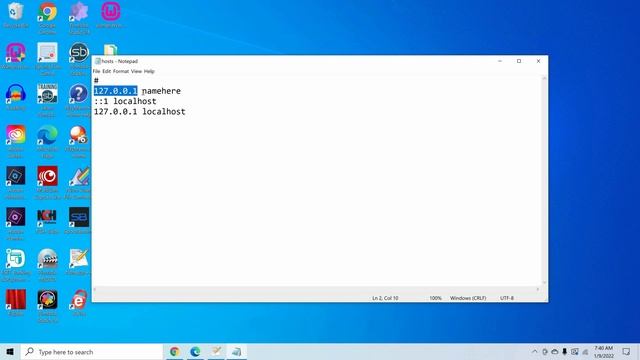Viewport: 640px width, 360px height.
Task: Click the Notepad icon in the title bar
Action: pos(98,61)
